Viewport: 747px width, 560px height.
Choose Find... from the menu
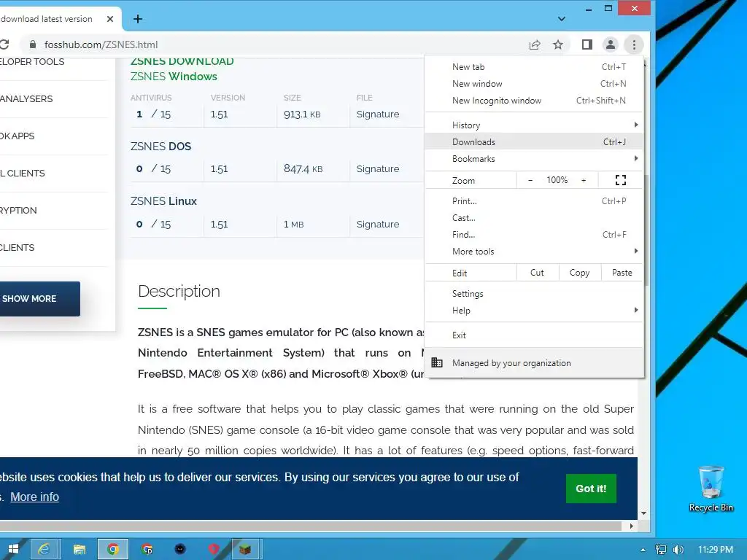point(533,234)
